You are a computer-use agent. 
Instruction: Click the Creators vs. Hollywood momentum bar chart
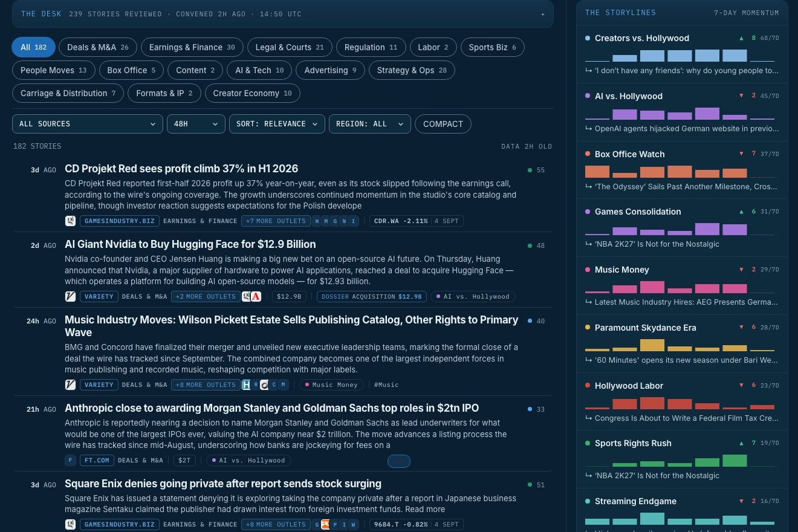click(680, 56)
